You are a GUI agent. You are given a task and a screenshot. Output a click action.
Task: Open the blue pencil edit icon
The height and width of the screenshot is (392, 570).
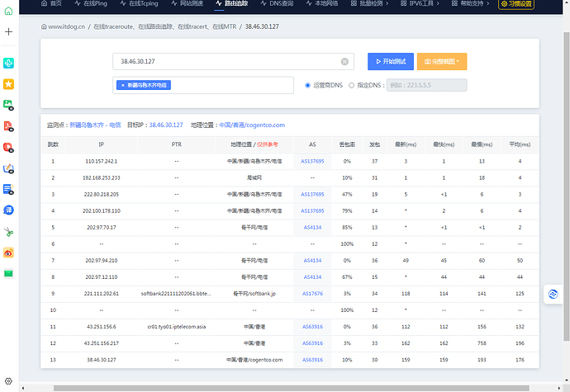click(x=8, y=168)
